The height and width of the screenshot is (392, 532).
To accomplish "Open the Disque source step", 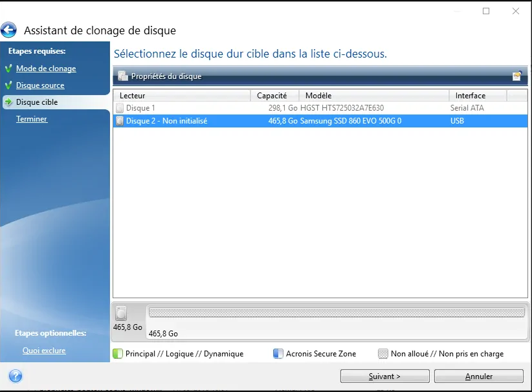I will point(40,85).
